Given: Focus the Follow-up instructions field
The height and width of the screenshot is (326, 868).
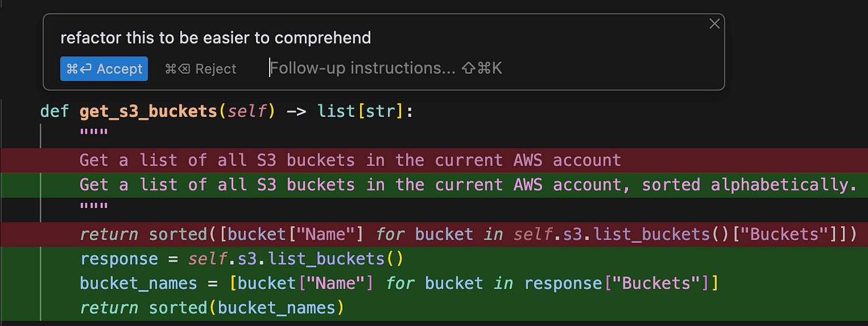Looking at the screenshot, I should click(386, 68).
